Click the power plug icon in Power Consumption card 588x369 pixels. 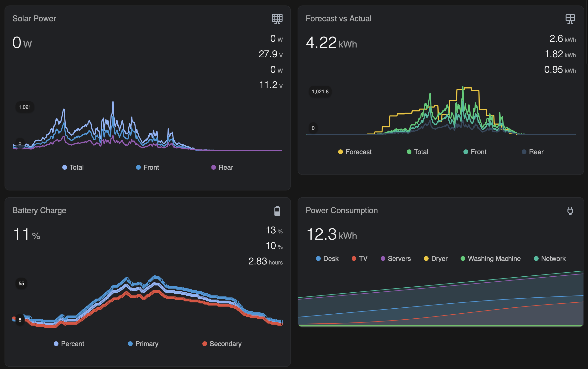[x=570, y=211]
